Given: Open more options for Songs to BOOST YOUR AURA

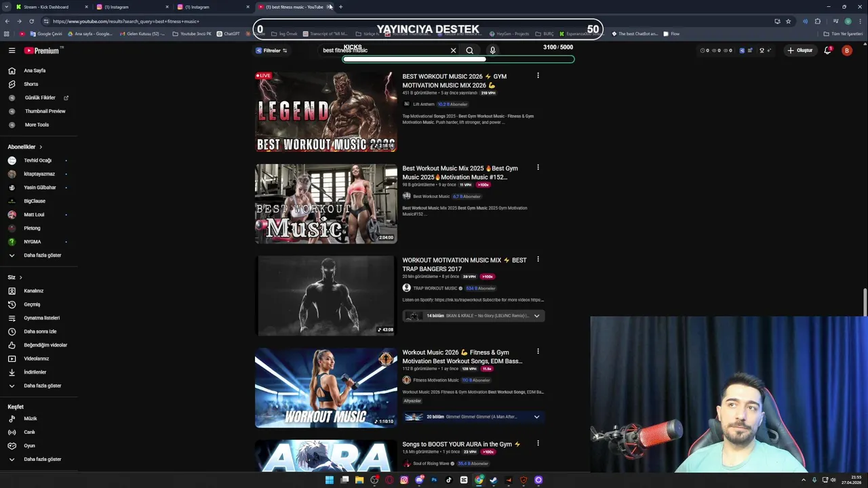Looking at the screenshot, I should pyautogui.click(x=538, y=443).
